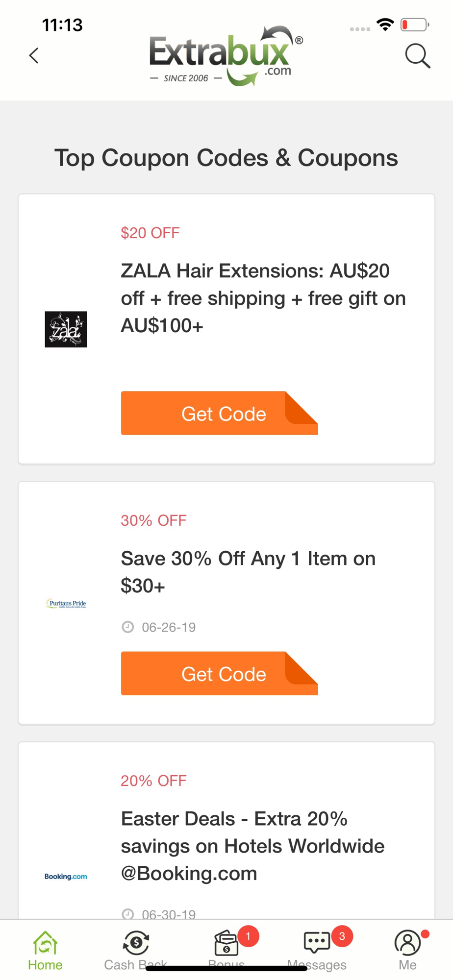
Task: Tap the 20% OFF label
Action: tap(153, 781)
